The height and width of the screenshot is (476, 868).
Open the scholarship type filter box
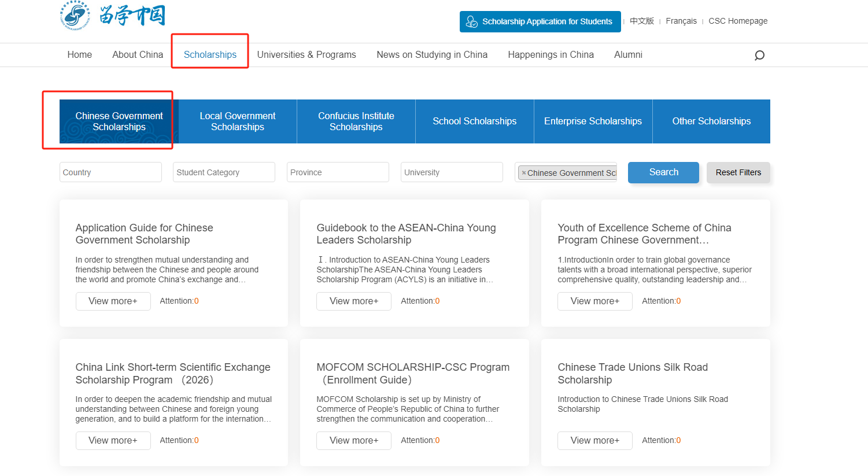pyautogui.click(x=566, y=172)
